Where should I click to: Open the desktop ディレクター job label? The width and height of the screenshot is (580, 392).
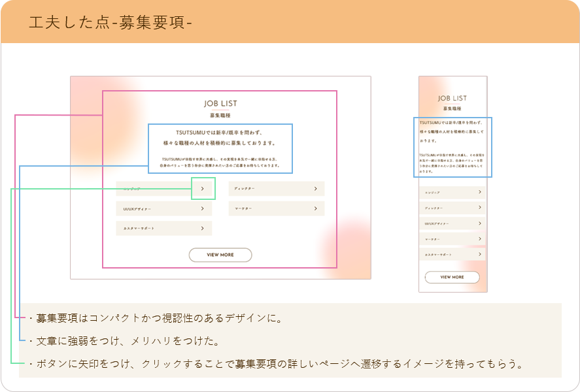coord(245,189)
